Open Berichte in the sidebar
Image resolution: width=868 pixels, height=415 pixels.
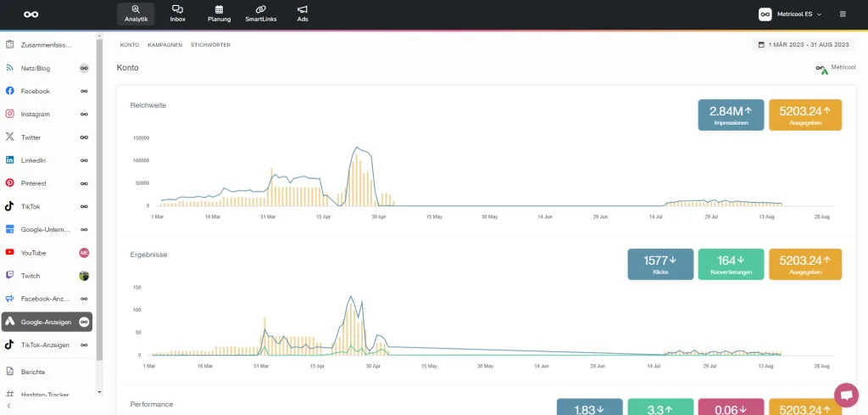pos(34,372)
